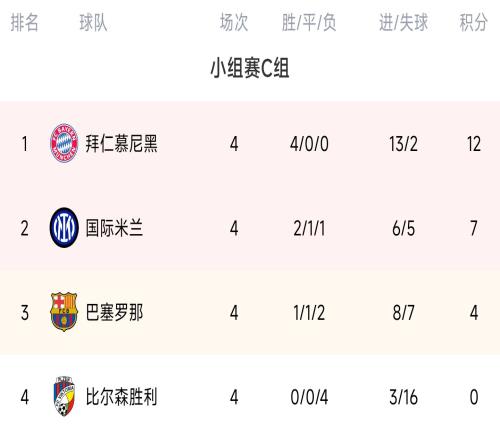This screenshot has height=440, width=500.
Task: Click the Bayern Munich club crest
Action: 64,143
